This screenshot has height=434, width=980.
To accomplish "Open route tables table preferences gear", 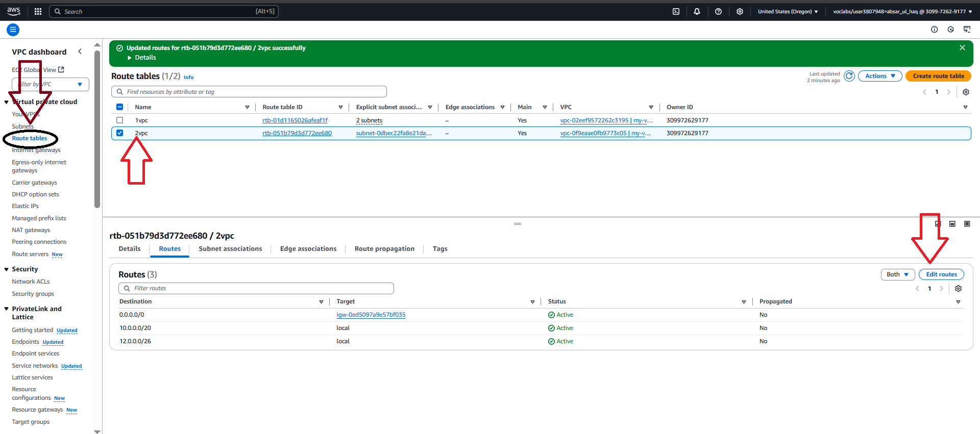I will 966,92.
